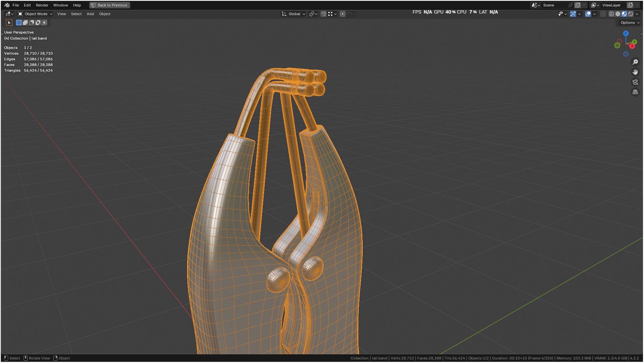Open the viewport Add menu

coord(90,14)
